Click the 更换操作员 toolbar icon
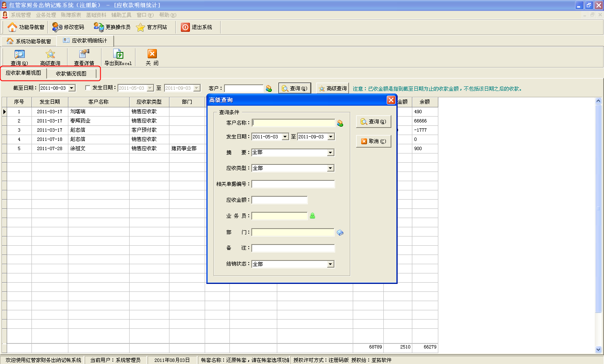 click(x=99, y=27)
